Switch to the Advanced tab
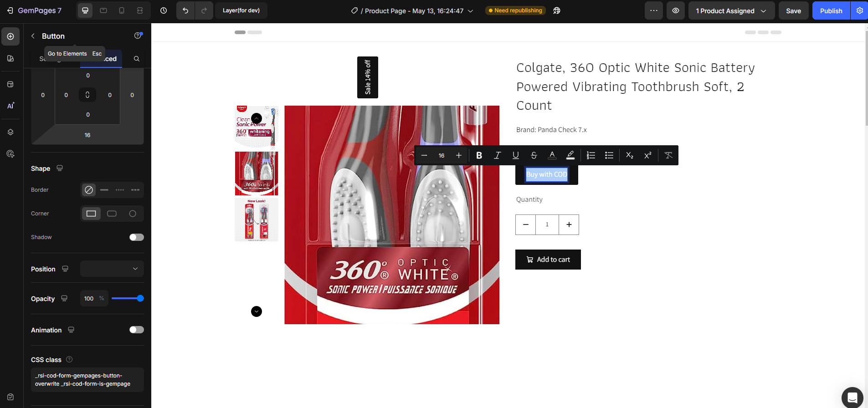Viewport: 868px width, 408px height. [x=109, y=59]
